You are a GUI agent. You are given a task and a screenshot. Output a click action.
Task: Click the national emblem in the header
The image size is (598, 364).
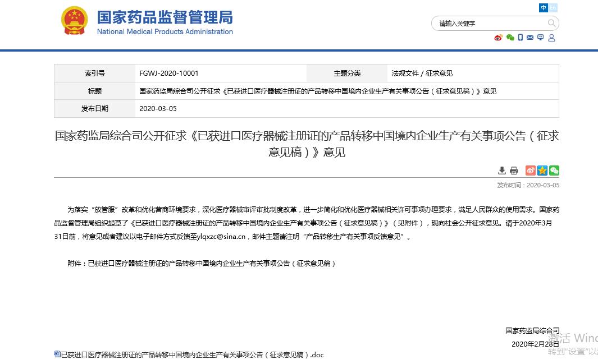pos(74,21)
